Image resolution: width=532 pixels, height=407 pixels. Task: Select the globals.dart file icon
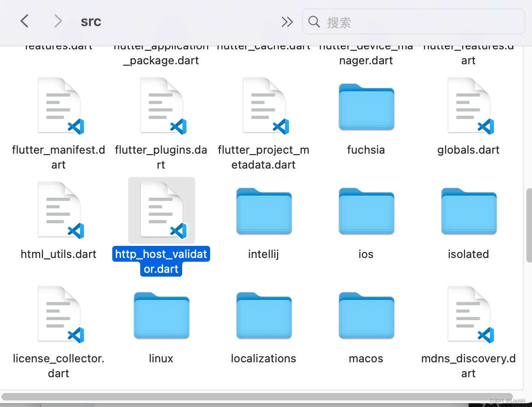pyautogui.click(x=471, y=106)
